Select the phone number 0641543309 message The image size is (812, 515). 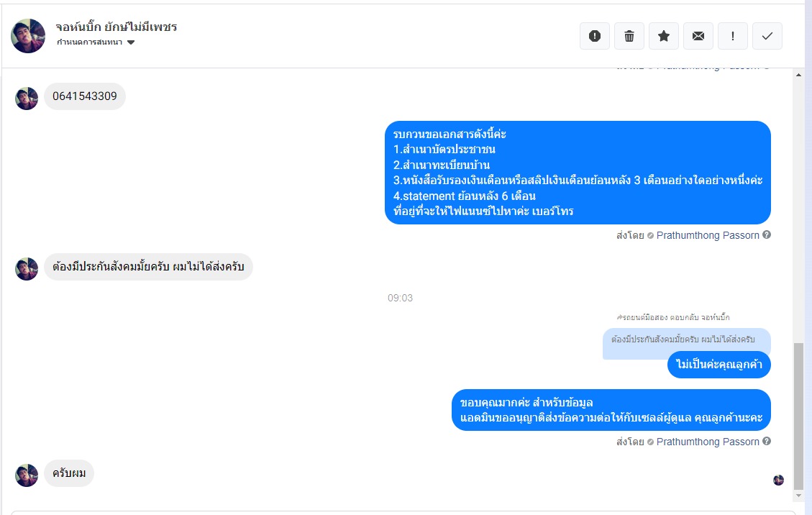pos(85,96)
